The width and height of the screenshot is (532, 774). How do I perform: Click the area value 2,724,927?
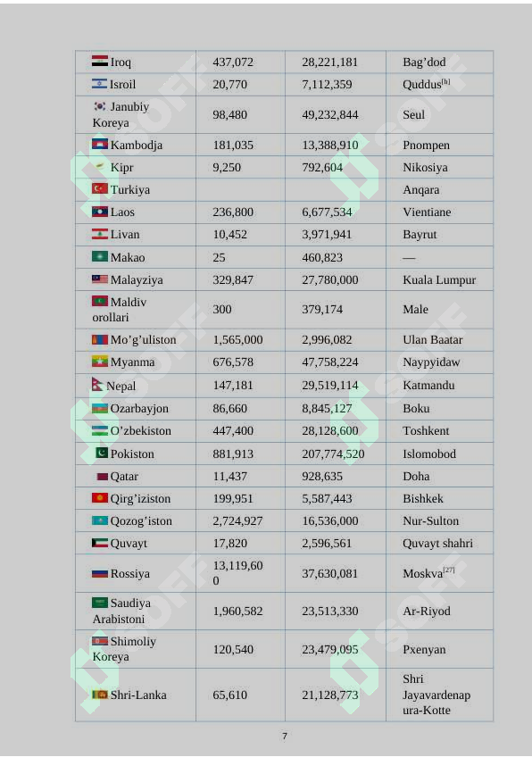237,521
